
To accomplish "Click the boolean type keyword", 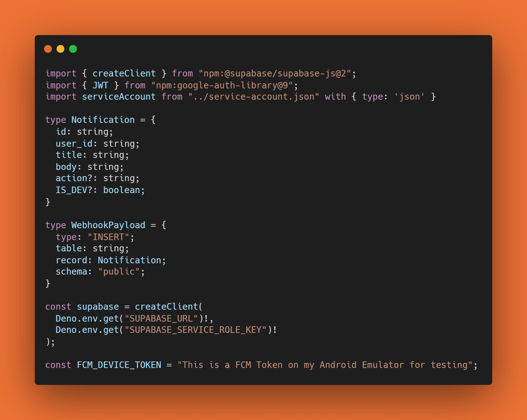I will [x=122, y=190].
